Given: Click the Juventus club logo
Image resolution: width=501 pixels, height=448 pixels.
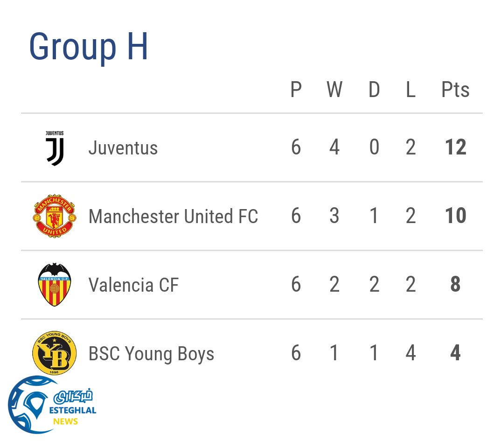Looking at the screenshot, I should [x=55, y=148].
